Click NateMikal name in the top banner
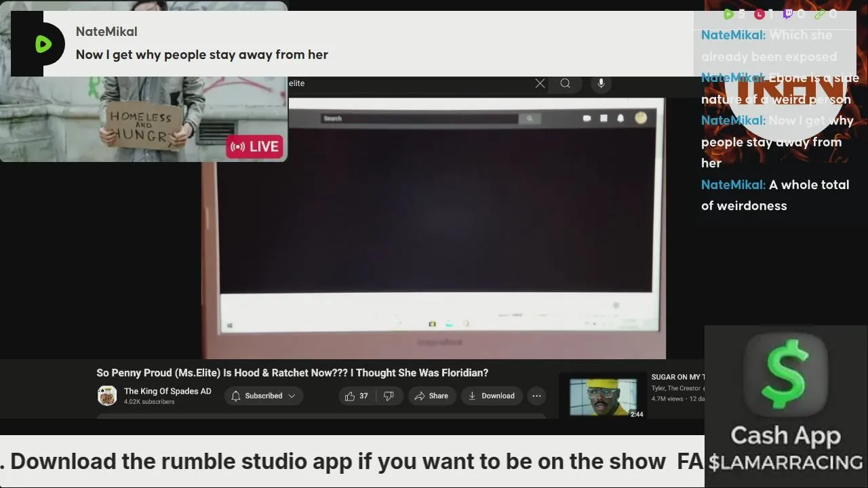 pos(106,32)
